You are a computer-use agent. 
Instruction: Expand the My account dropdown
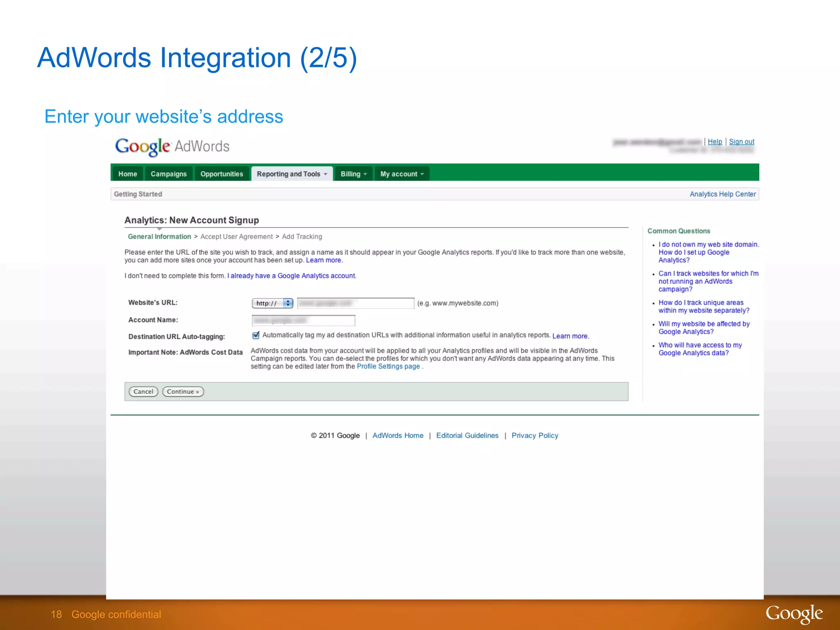(x=402, y=174)
